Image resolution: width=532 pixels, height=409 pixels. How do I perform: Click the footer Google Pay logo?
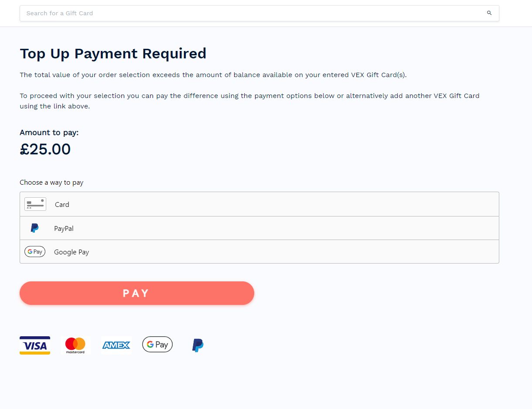point(157,345)
